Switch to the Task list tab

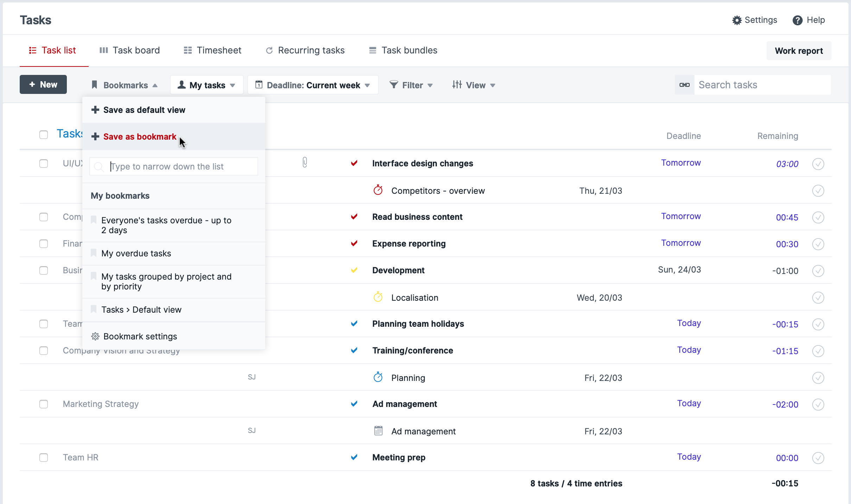[52, 50]
